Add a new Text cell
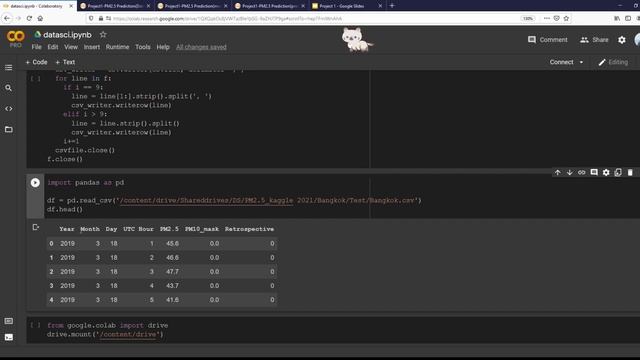The image size is (640, 360). 65,62
